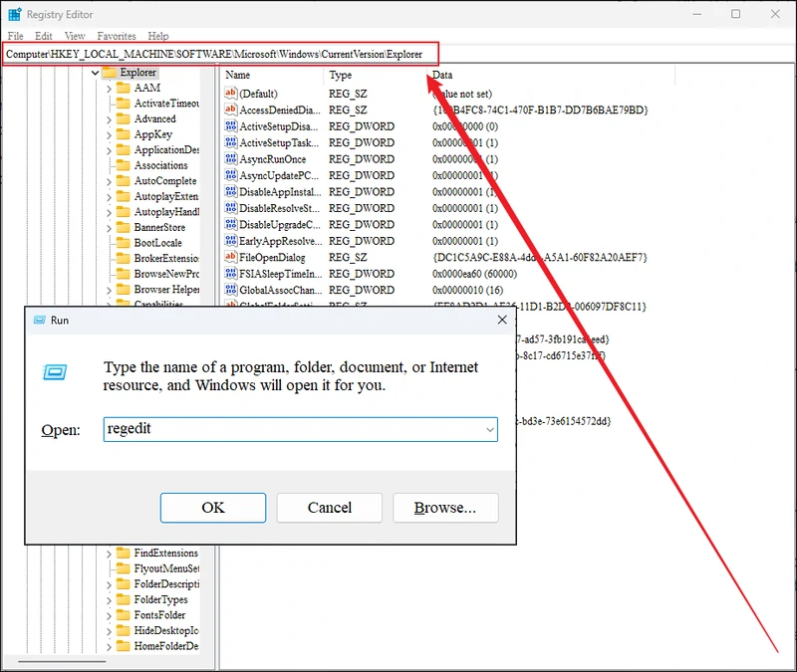Screen dimensions: 797x672
Task: Open the Run dialog Open dropdown arrow
Action: [489, 430]
